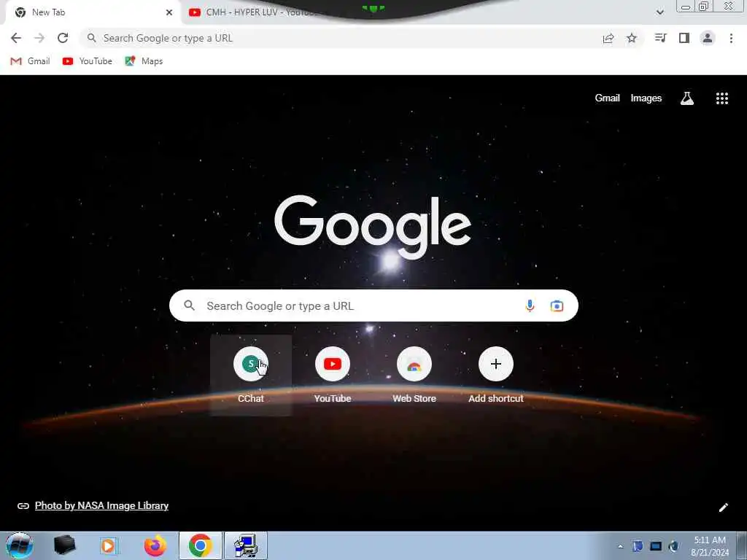Open the Google apps grid icon
This screenshot has width=747, height=560.
click(x=721, y=98)
